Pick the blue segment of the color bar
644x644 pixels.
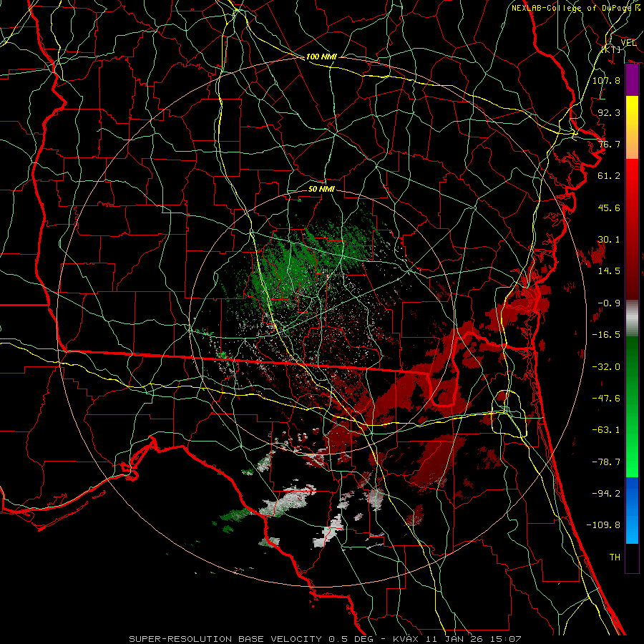tap(632, 510)
